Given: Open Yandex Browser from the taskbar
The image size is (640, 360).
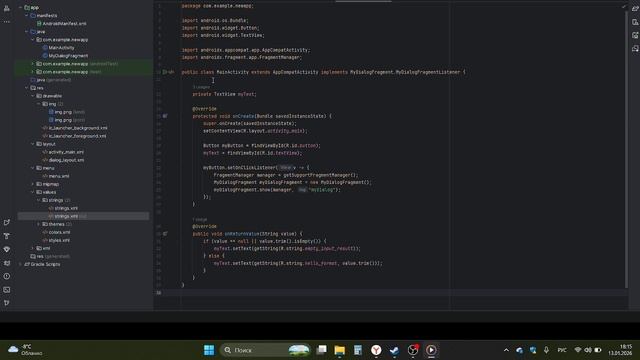Looking at the screenshot, I should tap(376, 350).
